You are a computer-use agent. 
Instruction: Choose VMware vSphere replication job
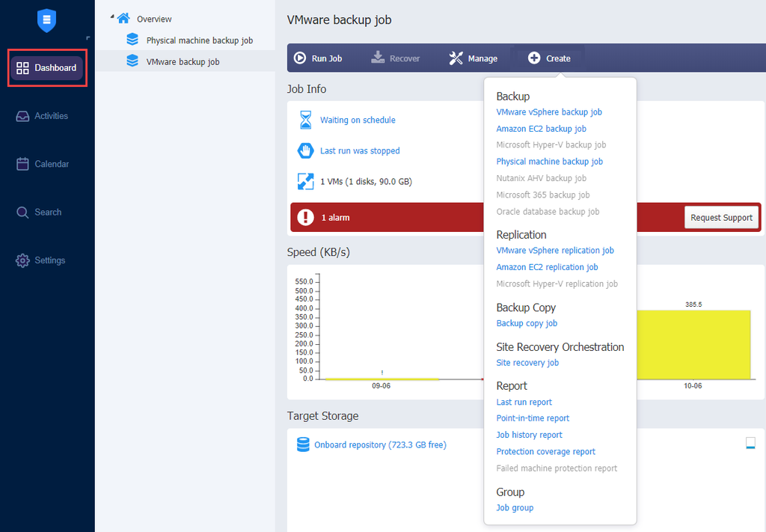coord(555,250)
